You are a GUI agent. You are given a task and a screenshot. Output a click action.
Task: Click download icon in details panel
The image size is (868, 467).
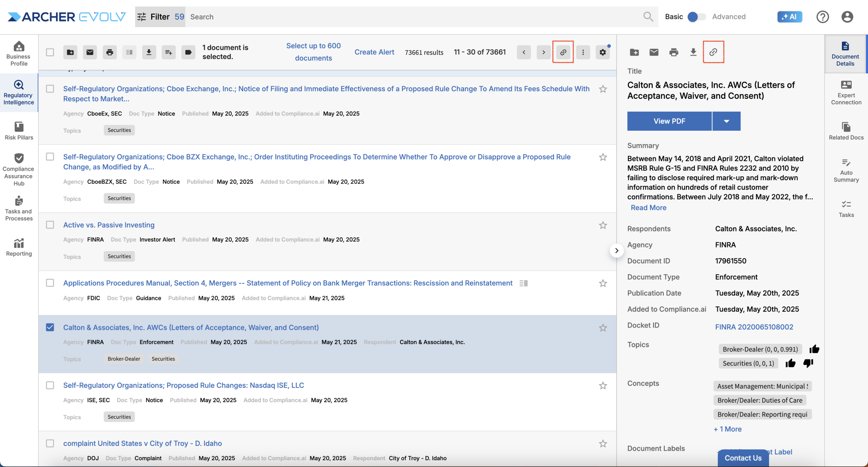coord(693,52)
